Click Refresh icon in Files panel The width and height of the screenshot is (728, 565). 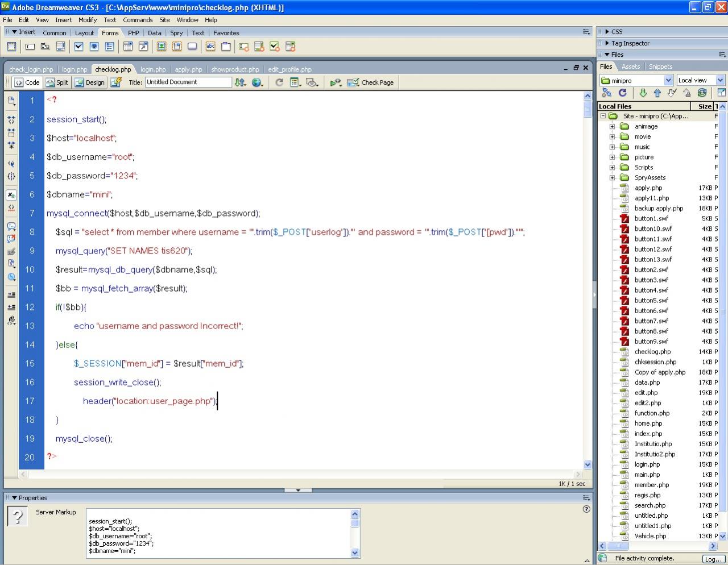tap(622, 93)
